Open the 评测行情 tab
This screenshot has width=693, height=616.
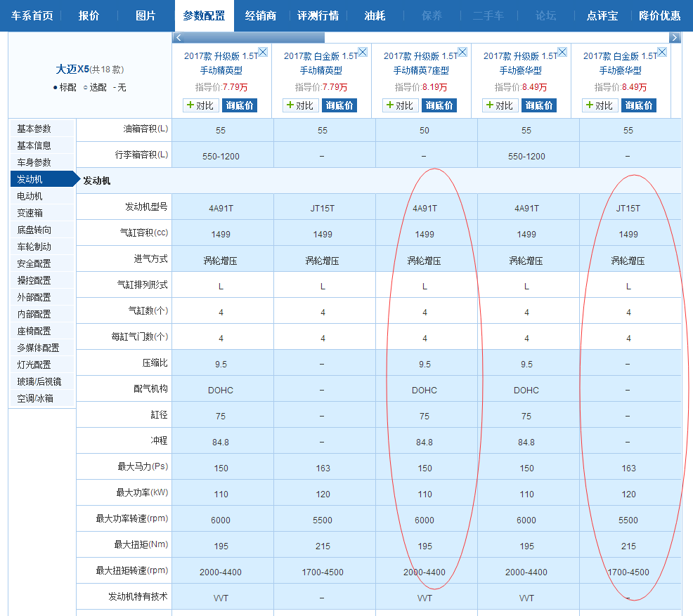click(318, 16)
